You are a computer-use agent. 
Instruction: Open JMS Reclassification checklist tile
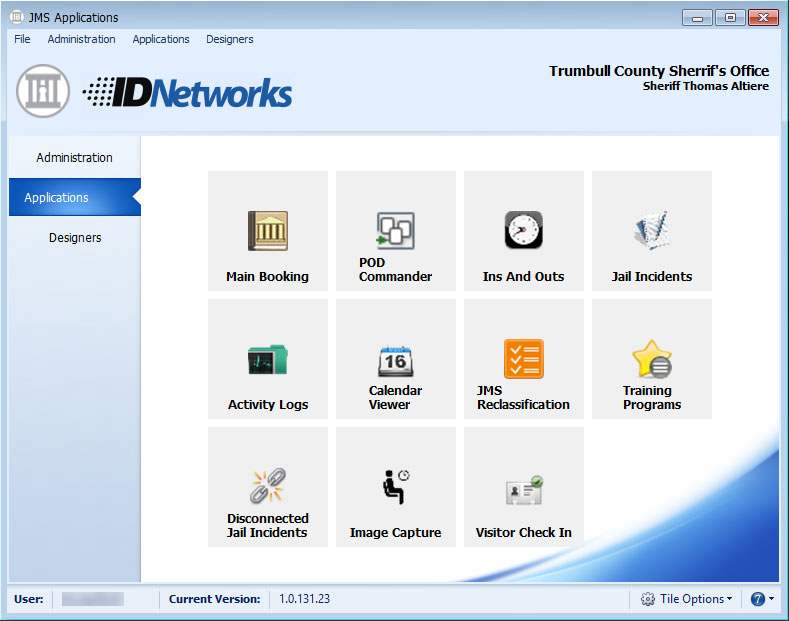click(523, 359)
